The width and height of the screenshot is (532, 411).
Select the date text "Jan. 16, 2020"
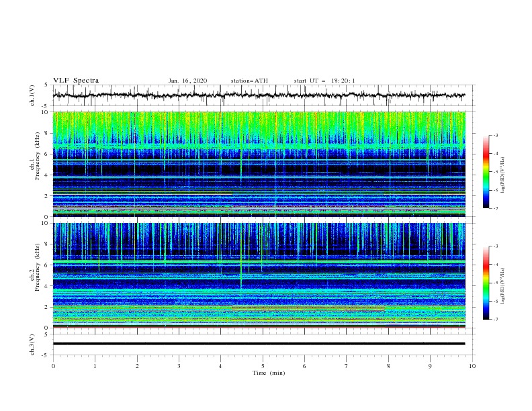click(x=187, y=81)
